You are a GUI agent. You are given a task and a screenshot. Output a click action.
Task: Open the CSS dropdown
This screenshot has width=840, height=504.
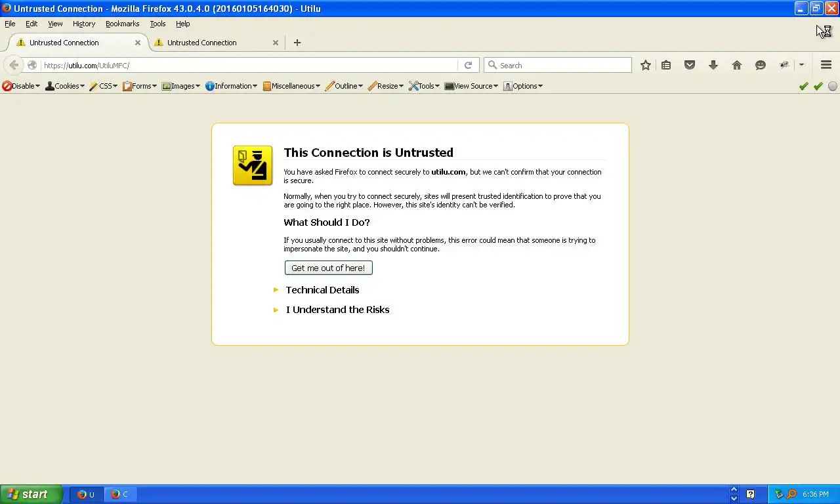coord(104,86)
